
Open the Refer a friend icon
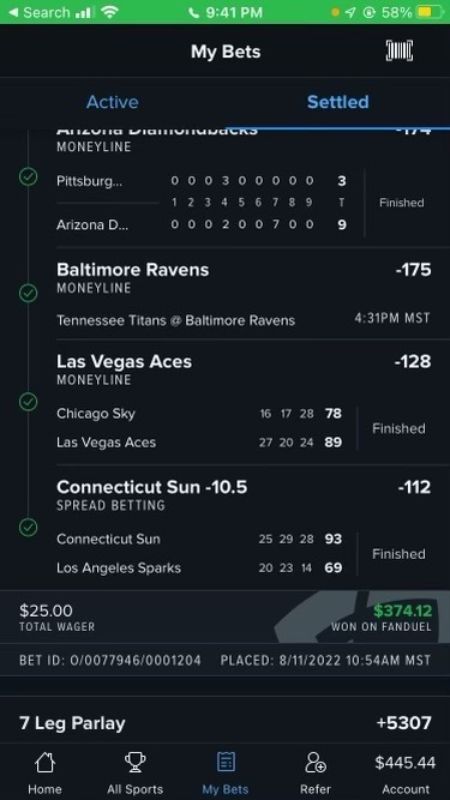tap(316, 763)
